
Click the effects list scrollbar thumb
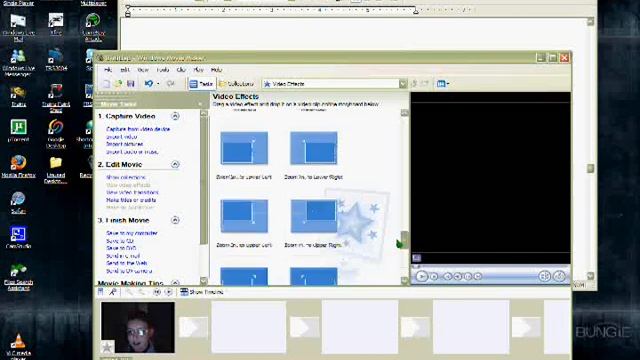404,240
